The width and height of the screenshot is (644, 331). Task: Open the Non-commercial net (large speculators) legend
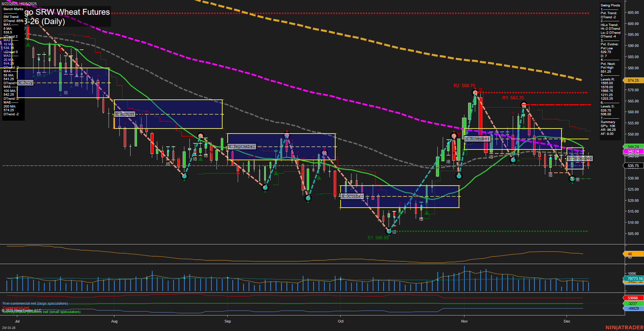click(36, 303)
